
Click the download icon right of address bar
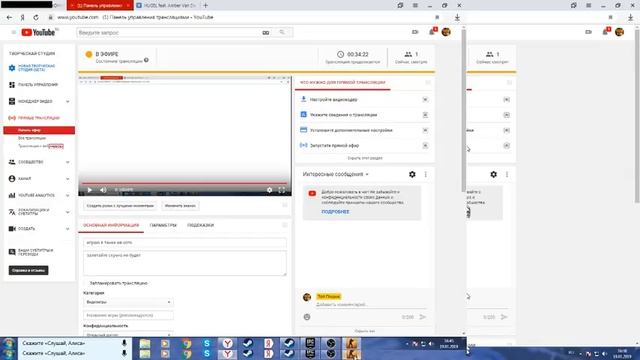pos(457,17)
